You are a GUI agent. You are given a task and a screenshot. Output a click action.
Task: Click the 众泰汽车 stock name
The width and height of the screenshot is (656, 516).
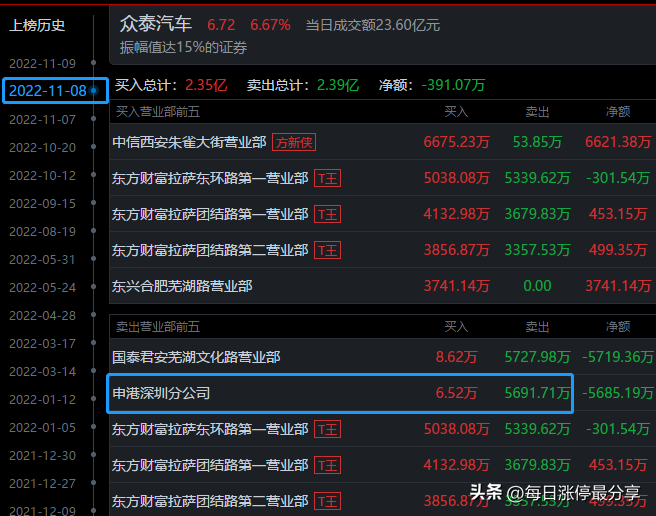pos(156,24)
